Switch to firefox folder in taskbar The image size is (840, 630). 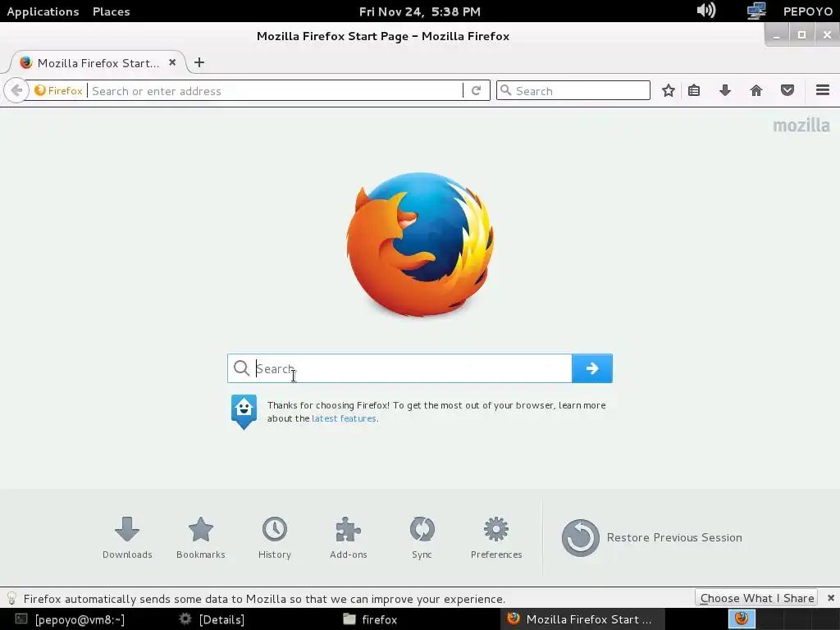click(x=370, y=619)
